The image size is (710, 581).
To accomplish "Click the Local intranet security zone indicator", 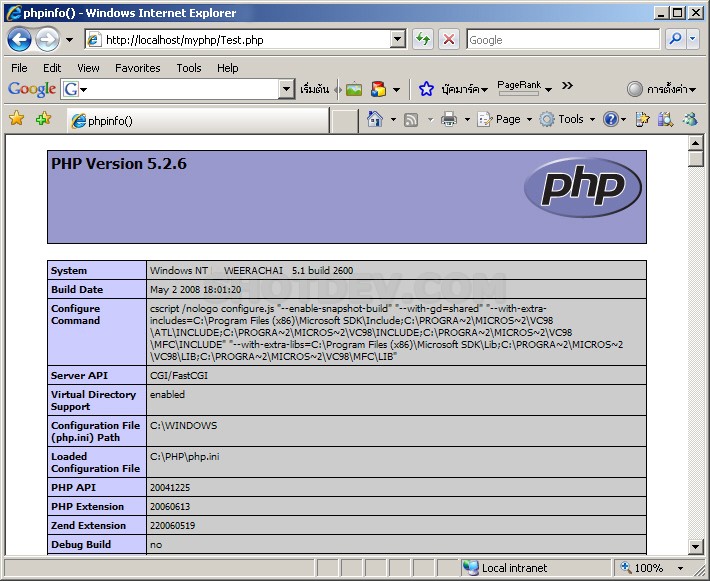I will 505,567.
